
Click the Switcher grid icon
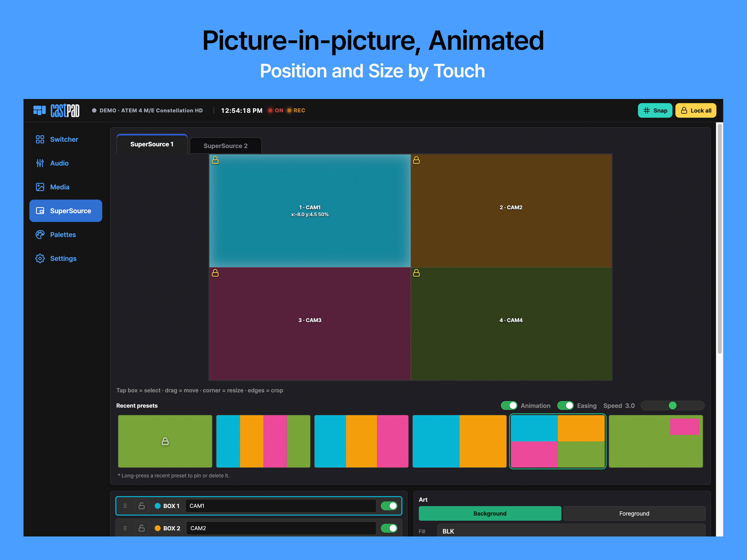tap(40, 139)
